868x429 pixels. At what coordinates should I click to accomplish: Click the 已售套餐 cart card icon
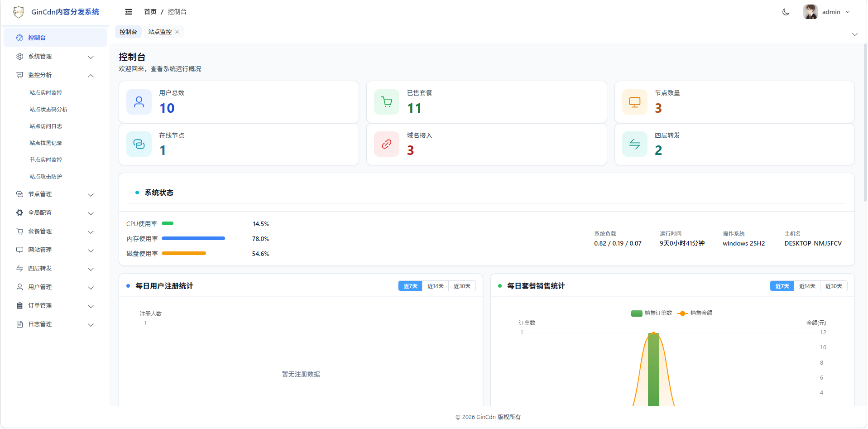point(387,102)
